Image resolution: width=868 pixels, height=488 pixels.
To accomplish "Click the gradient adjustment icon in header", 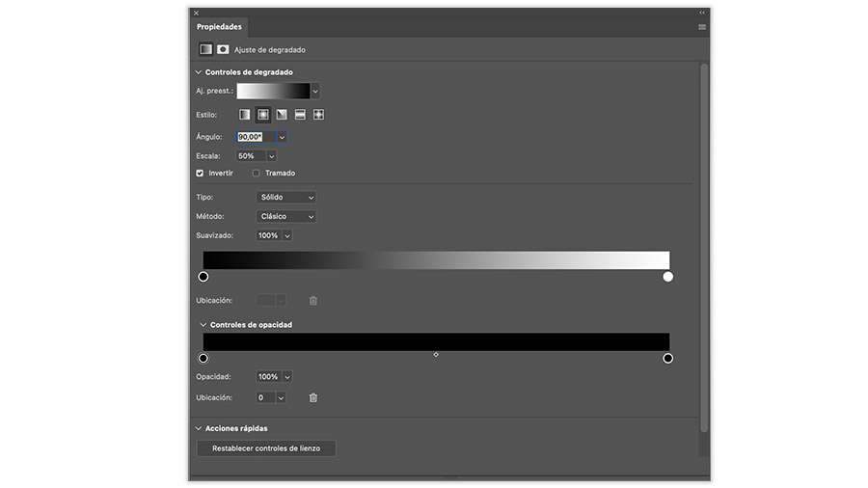I will pos(206,49).
